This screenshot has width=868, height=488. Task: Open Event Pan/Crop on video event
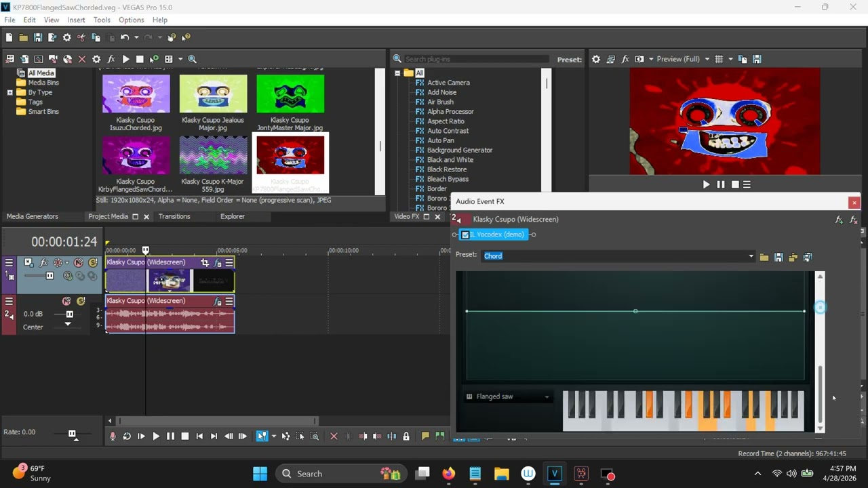click(205, 263)
